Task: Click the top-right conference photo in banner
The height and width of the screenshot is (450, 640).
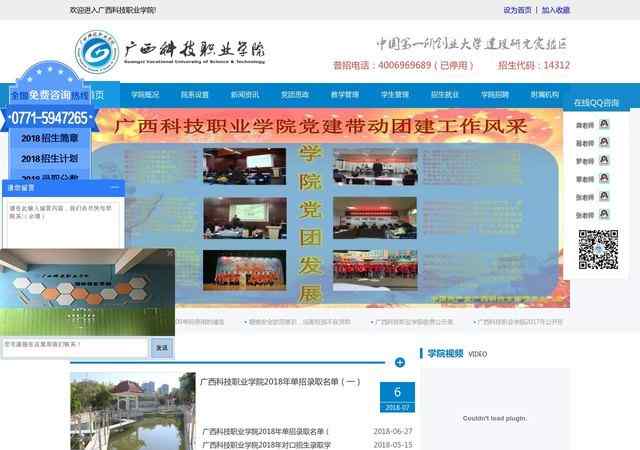Action: click(375, 167)
